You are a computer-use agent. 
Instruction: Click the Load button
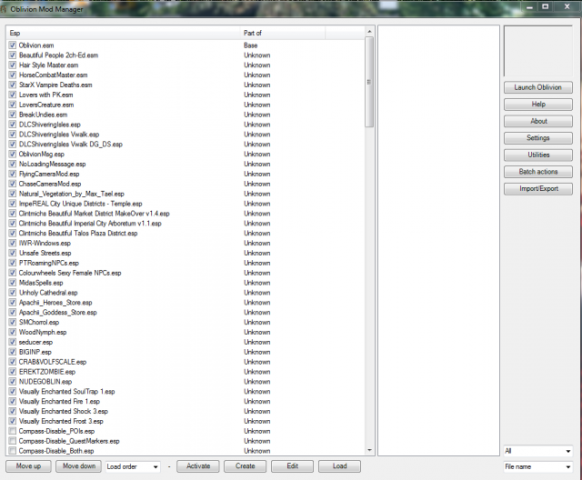coord(339,466)
